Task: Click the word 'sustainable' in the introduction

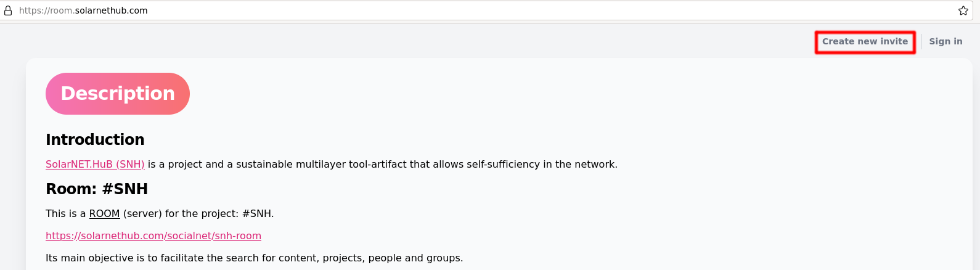Action: click(264, 164)
